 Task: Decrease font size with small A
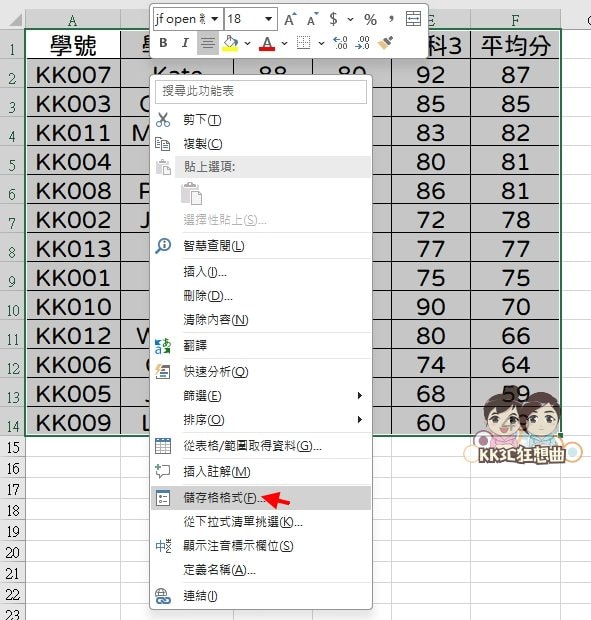(312, 19)
